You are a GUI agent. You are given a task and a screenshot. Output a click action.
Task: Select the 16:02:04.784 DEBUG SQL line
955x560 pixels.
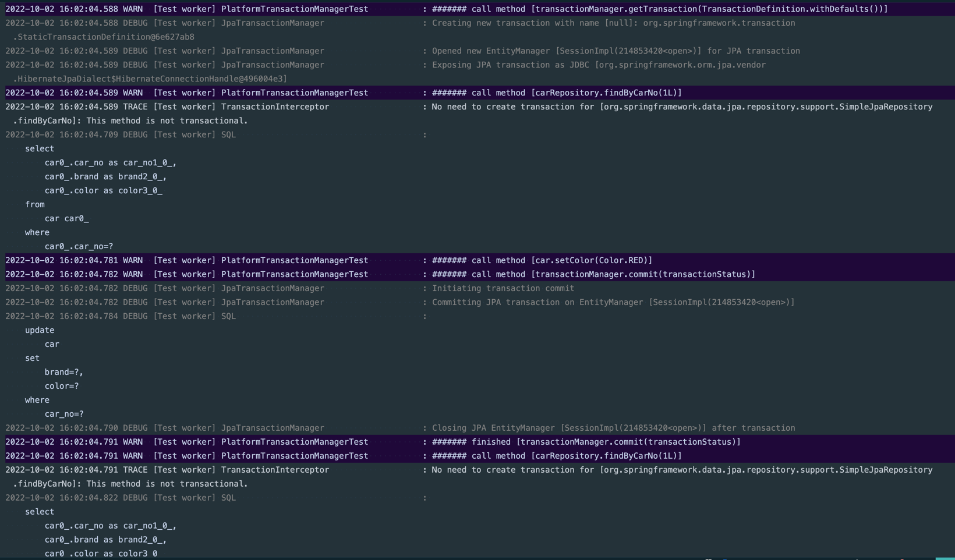216,317
